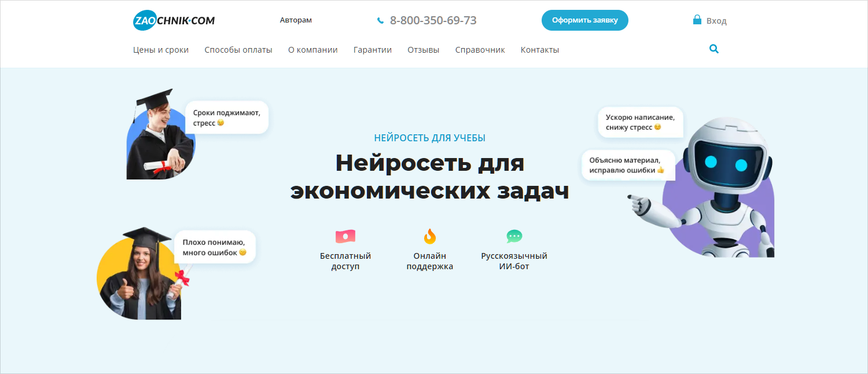Screen dimensions: 868x374
Task: Navigate to Гарантии
Action: coord(373,50)
